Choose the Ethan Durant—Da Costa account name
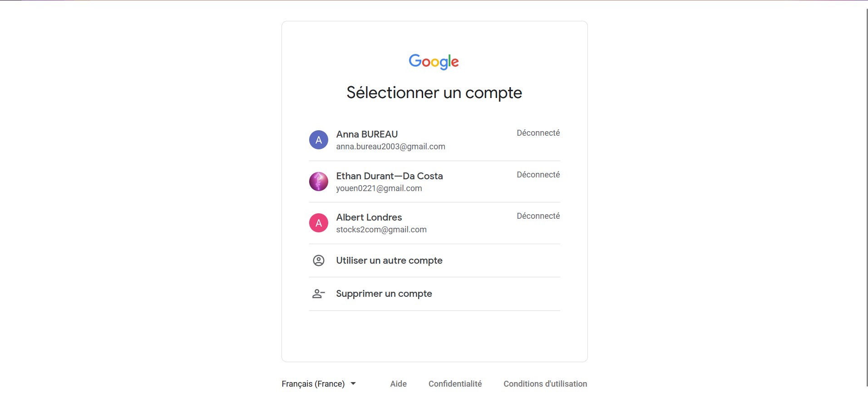The width and height of the screenshot is (868, 398). click(x=390, y=176)
